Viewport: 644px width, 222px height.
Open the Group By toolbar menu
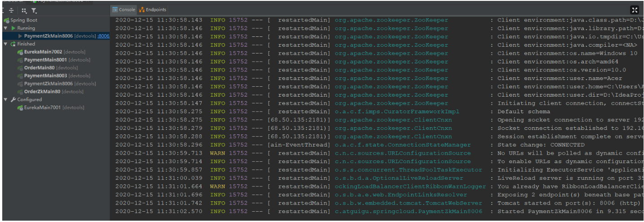coord(24,10)
